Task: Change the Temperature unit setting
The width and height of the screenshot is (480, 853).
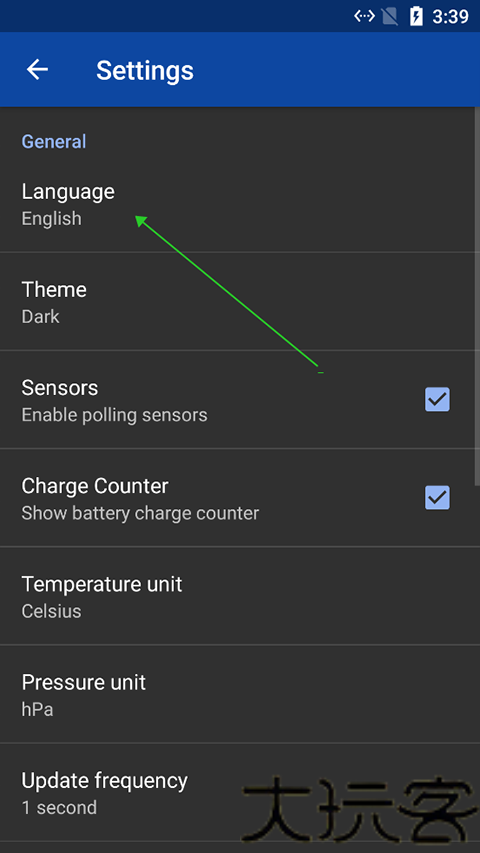Action: [237, 596]
